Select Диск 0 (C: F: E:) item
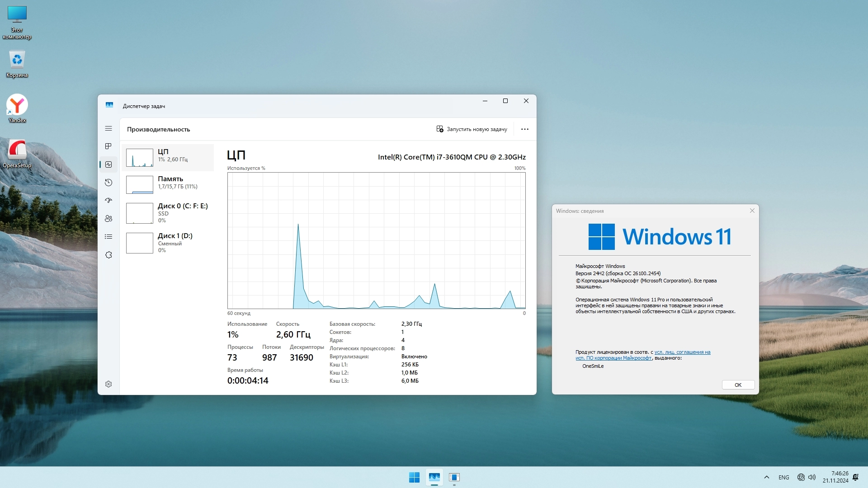868x488 pixels. point(168,213)
